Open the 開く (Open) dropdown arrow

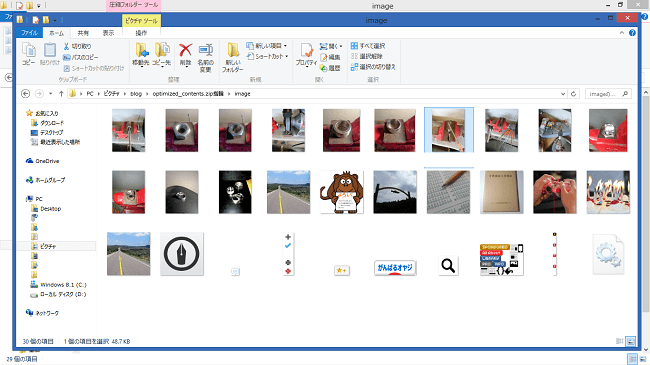[x=341, y=46]
